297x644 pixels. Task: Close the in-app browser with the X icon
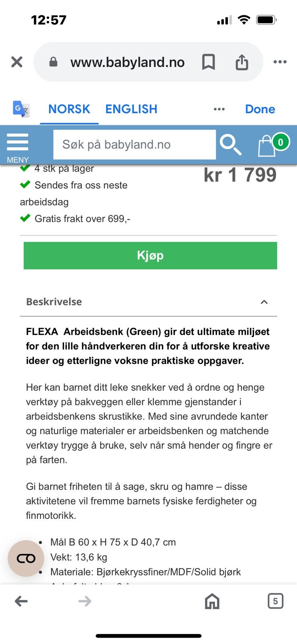click(16, 62)
